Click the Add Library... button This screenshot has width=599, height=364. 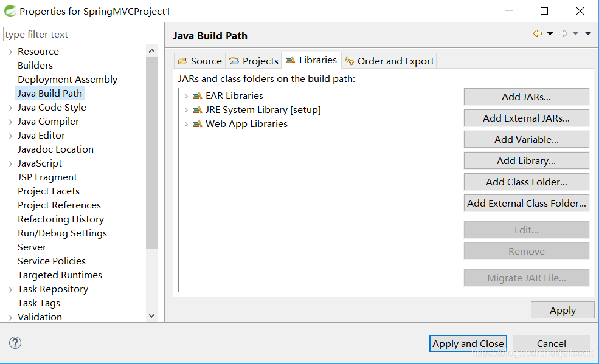[527, 160]
